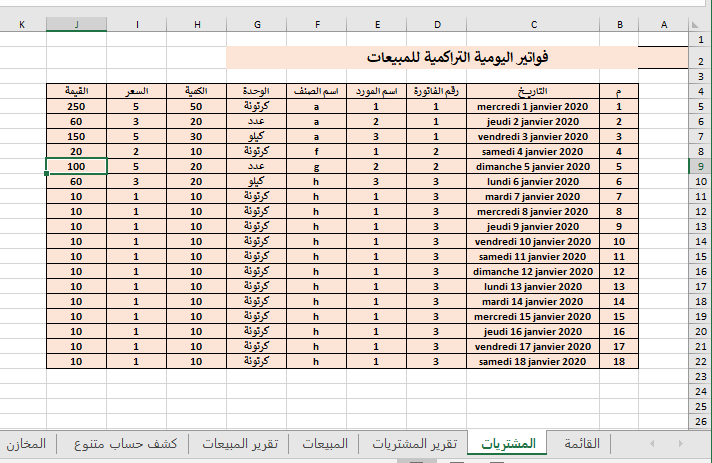
Task: Select unit cell كرتونة in row 5
Action: coord(257,107)
